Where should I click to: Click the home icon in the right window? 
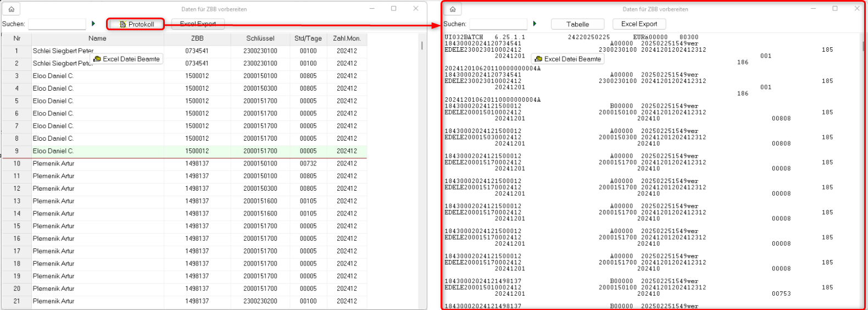click(x=452, y=9)
